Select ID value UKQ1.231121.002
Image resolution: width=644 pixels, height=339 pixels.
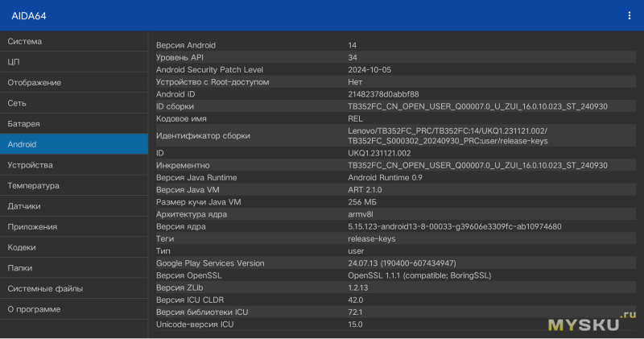pyautogui.click(x=379, y=153)
